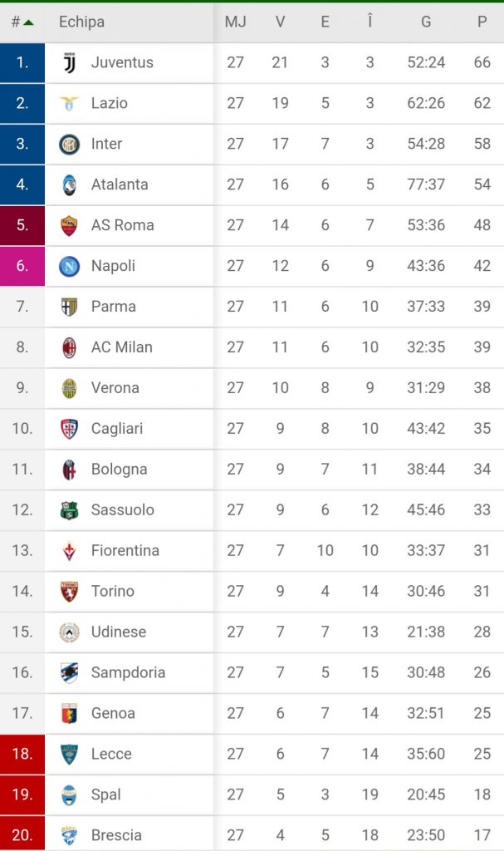Sort by goals column G header

coord(425,22)
